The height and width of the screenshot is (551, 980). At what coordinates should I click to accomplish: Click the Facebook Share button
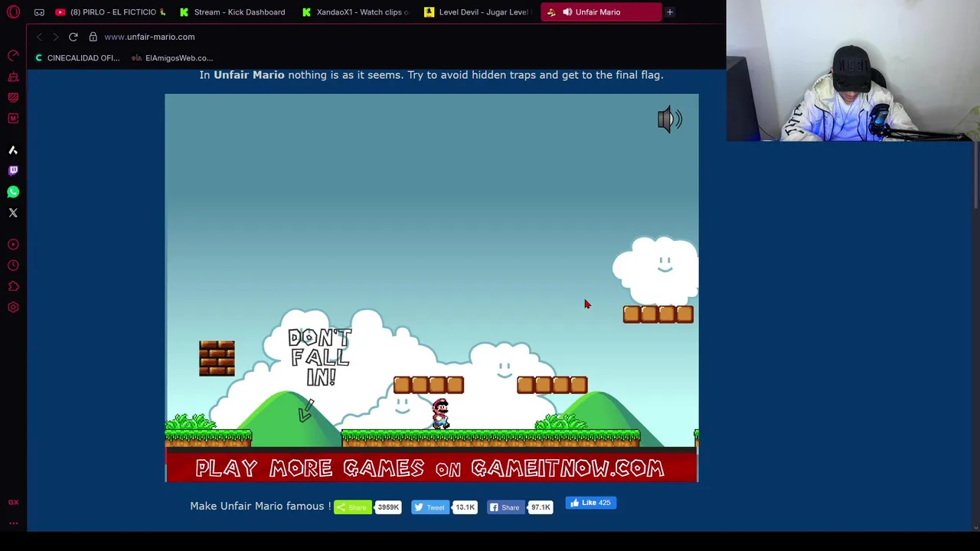505,507
